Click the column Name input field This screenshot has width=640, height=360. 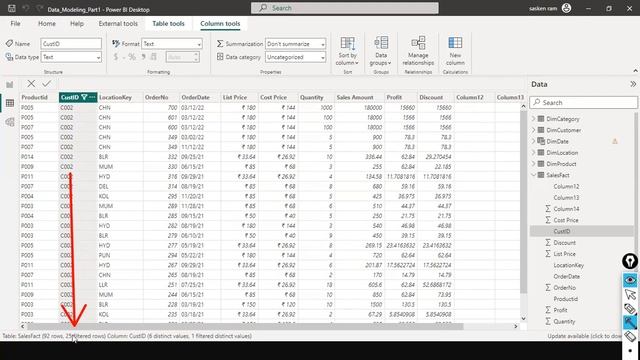(x=71, y=44)
